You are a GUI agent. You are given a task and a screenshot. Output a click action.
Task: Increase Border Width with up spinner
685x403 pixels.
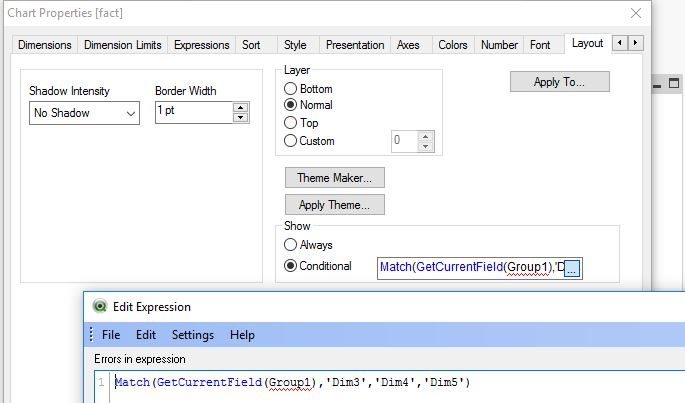(240, 107)
